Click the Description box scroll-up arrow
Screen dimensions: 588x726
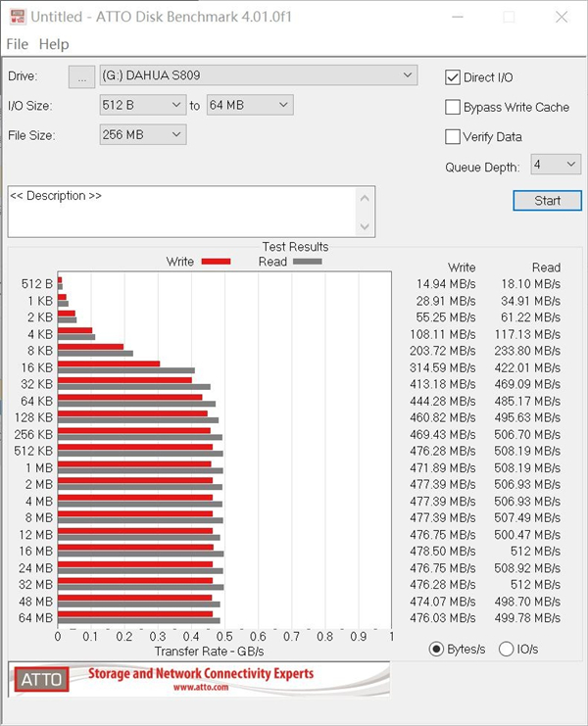pyautogui.click(x=366, y=197)
